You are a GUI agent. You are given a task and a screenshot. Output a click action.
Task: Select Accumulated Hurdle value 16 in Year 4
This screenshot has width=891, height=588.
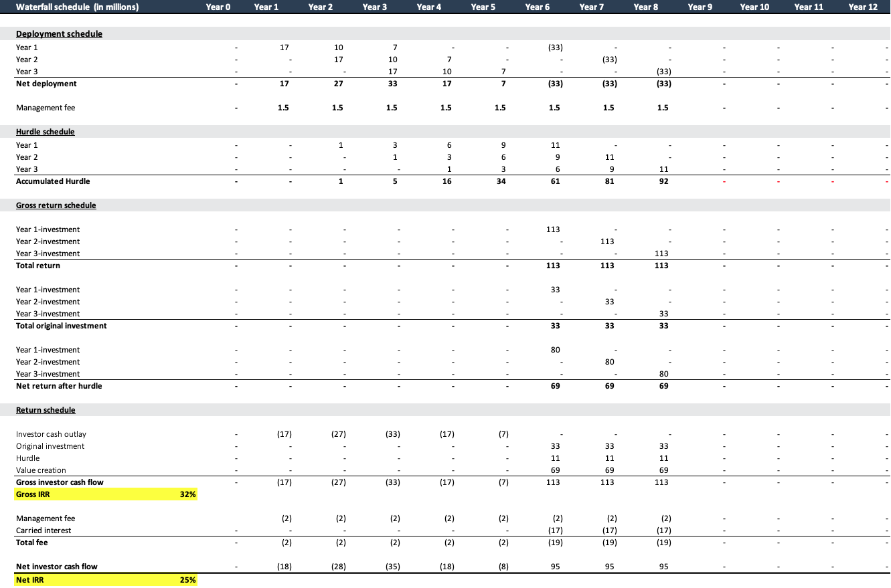447,181
